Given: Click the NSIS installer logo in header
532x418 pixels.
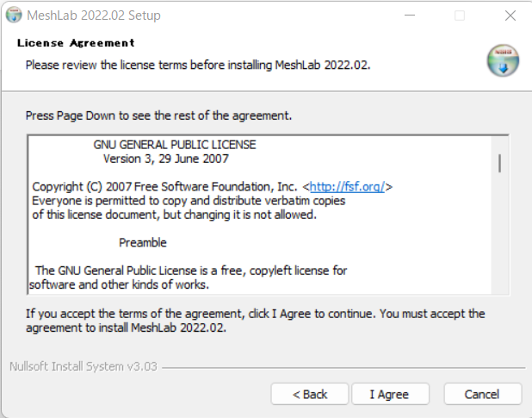Looking at the screenshot, I should pyautogui.click(x=503, y=60).
